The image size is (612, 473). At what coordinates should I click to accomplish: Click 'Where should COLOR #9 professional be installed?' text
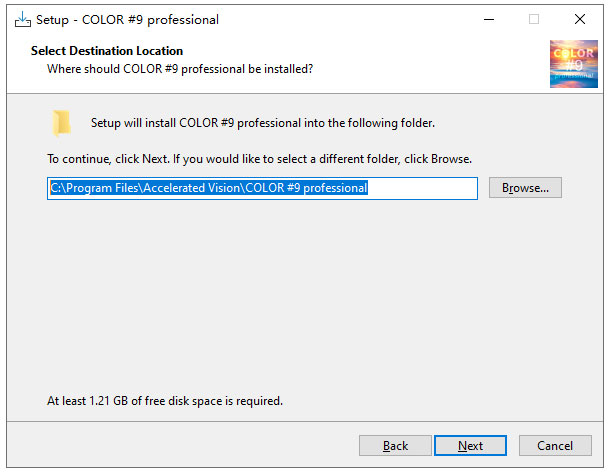pos(180,69)
